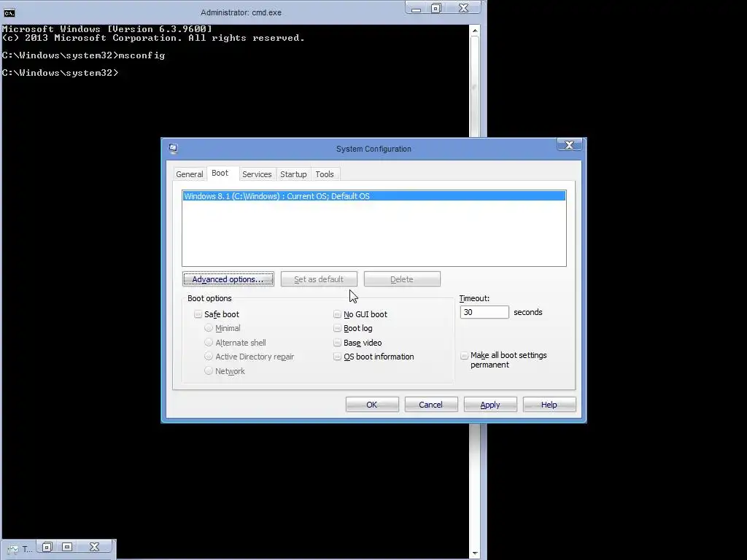This screenshot has height=560, width=747.
Task: Open Advanced options for boot
Action: click(x=228, y=279)
